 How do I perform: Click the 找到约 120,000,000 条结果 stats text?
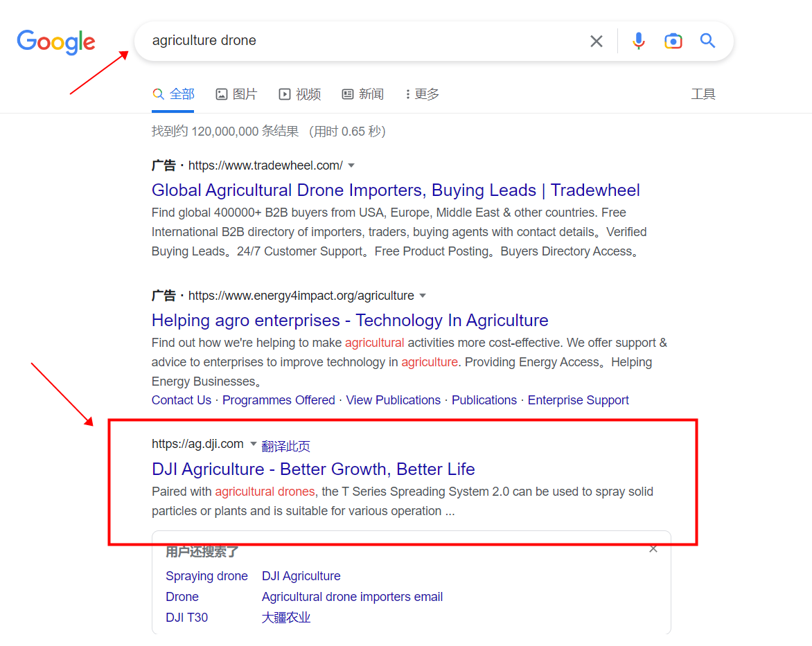pos(224,132)
